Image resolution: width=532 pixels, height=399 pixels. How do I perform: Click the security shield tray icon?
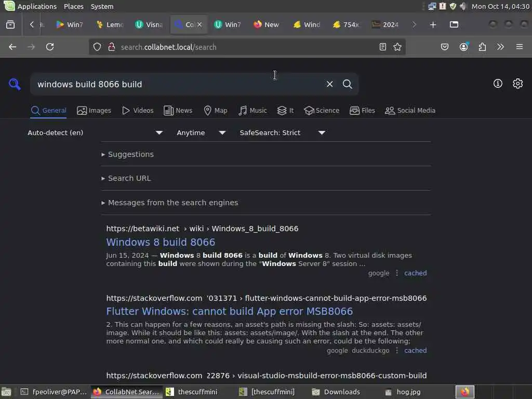coord(453,6)
